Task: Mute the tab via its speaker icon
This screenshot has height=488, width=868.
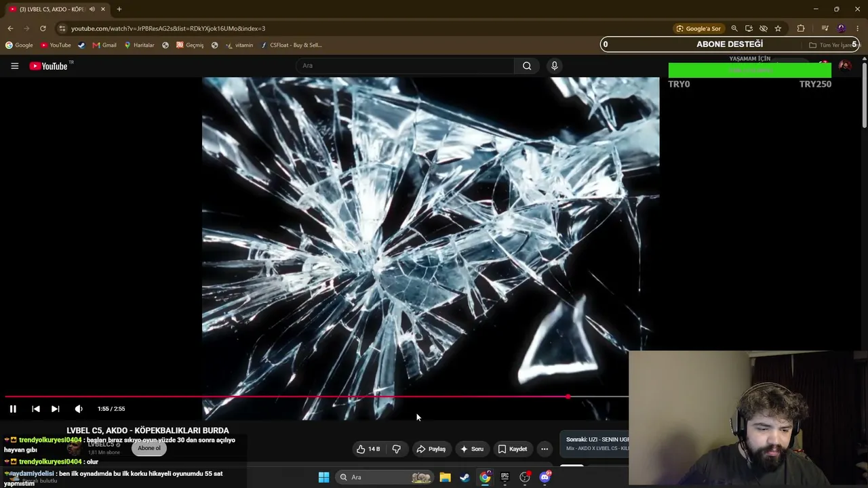Action: pos(92,9)
